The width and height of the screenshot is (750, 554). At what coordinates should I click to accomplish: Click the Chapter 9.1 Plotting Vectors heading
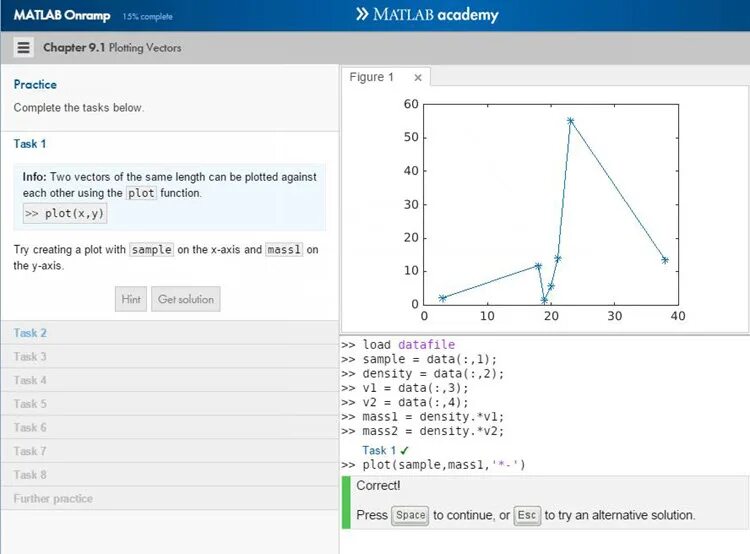[x=112, y=47]
